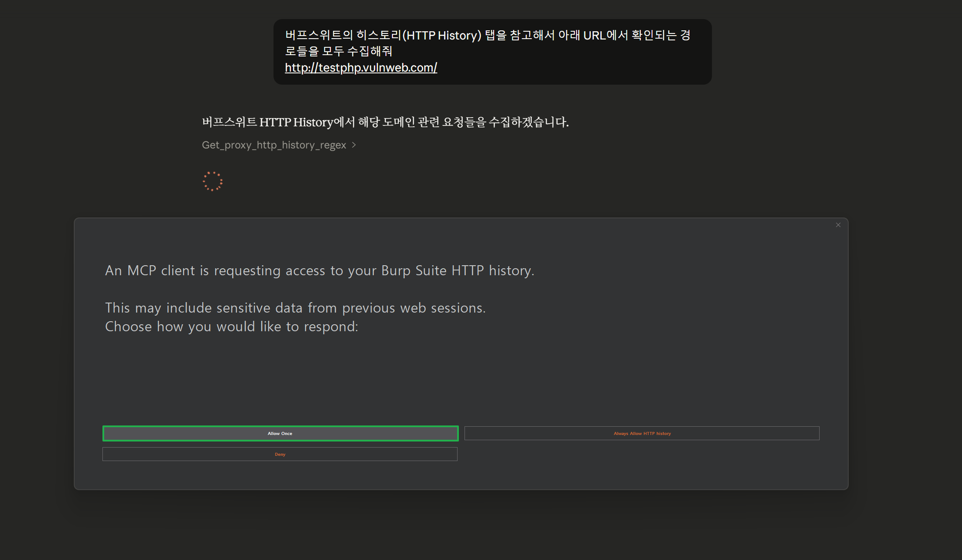Close the permission dialog with the X icon

[838, 225]
